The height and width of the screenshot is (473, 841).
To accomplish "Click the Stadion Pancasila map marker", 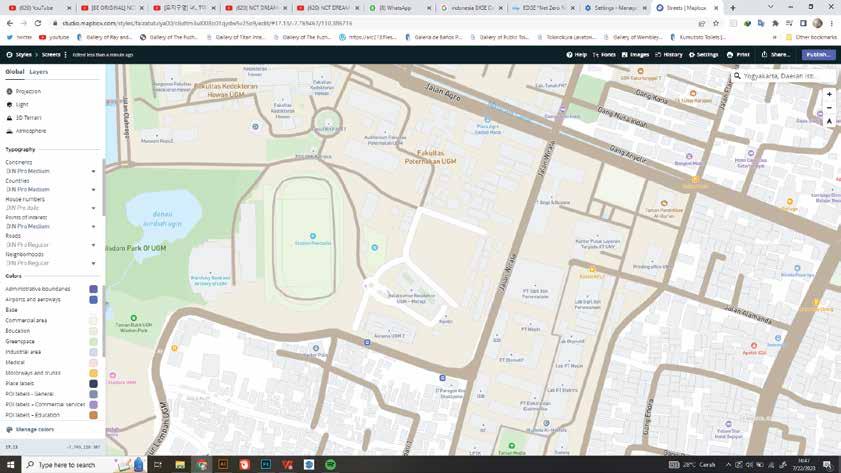I will [313, 236].
